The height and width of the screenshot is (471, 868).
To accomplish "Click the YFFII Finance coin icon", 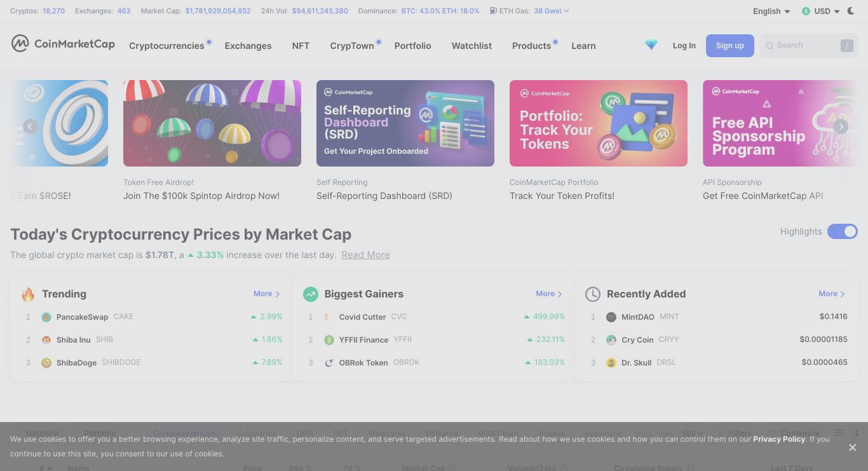I will [329, 340].
